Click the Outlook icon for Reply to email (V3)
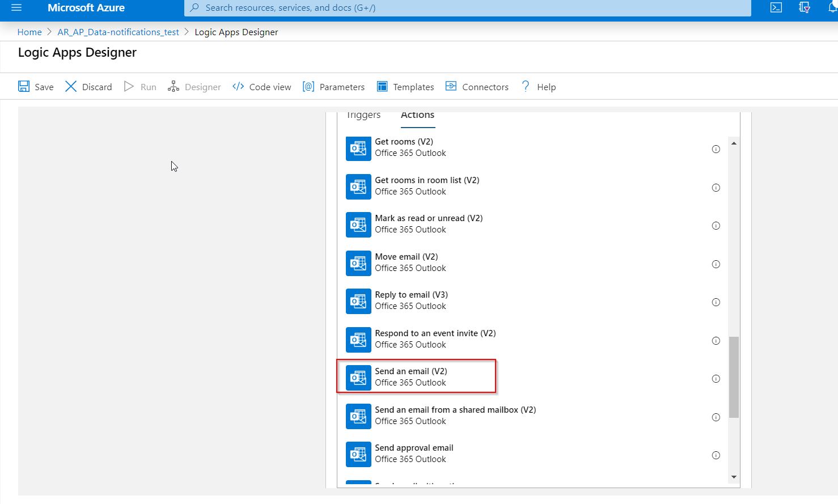This screenshot has width=838, height=504. tap(358, 302)
